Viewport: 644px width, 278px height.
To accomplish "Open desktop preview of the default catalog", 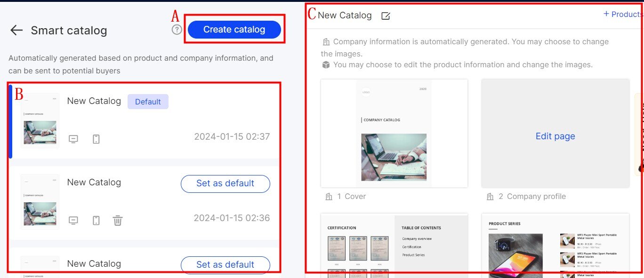I will [73, 139].
